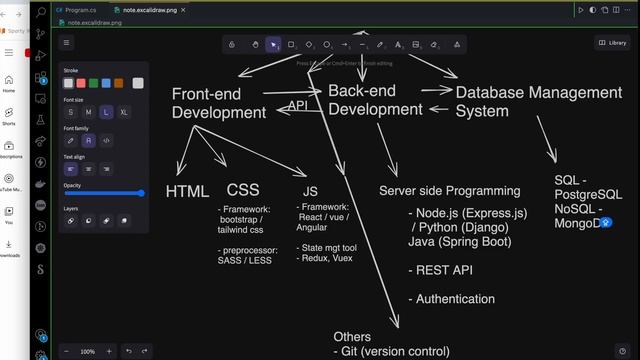Adjust the Opacity slider
The image size is (640, 360).
[x=104, y=193]
